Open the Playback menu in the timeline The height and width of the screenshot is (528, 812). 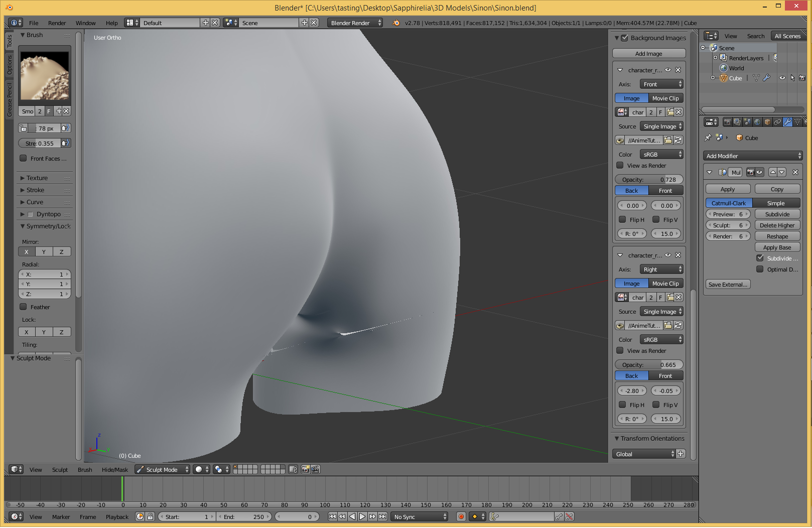117,516
